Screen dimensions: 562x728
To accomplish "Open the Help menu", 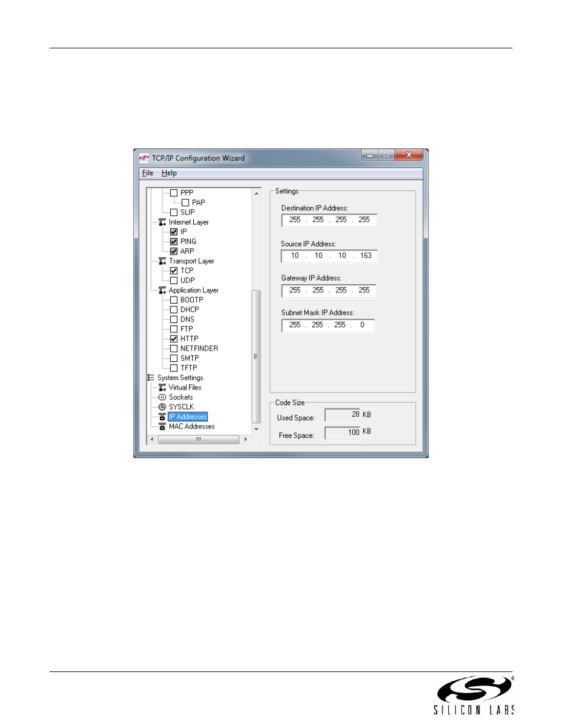I will click(x=169, y=173).
